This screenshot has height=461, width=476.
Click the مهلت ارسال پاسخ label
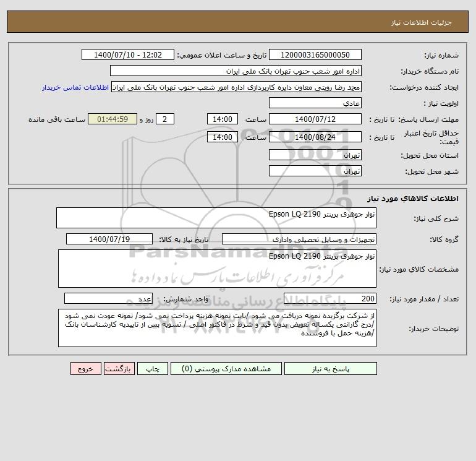428,119
